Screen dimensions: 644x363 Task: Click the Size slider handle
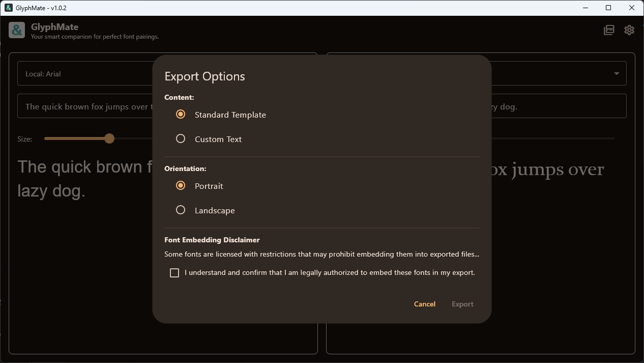109,138
